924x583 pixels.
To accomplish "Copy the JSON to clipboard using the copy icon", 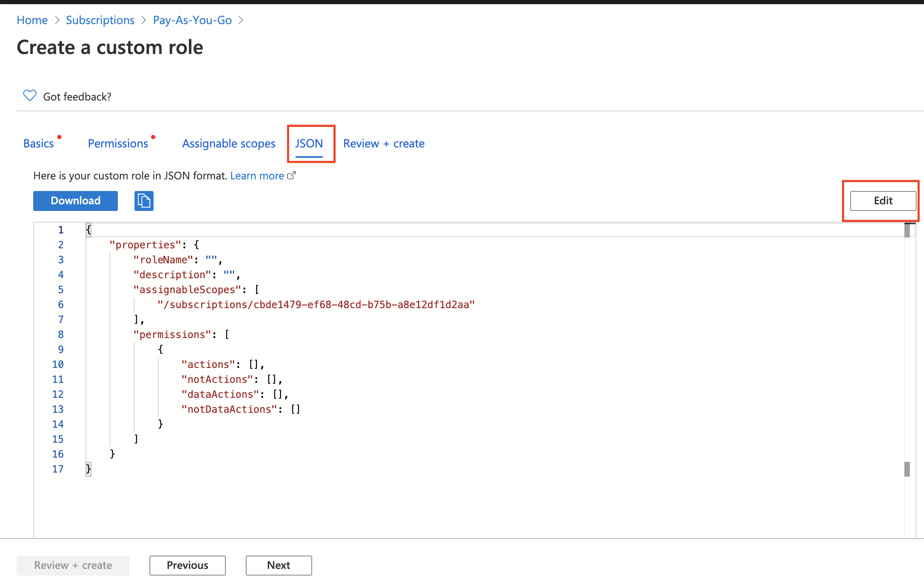I will (144, 201).
